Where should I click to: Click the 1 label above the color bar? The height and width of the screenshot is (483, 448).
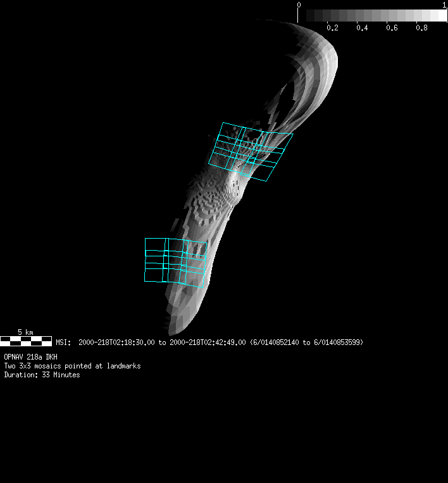point(444,5)
